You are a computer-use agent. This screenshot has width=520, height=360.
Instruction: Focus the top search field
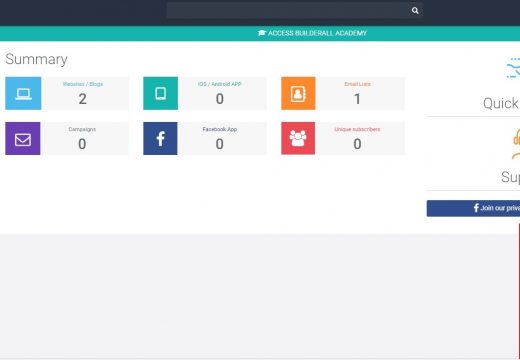(x=289, y=10)
